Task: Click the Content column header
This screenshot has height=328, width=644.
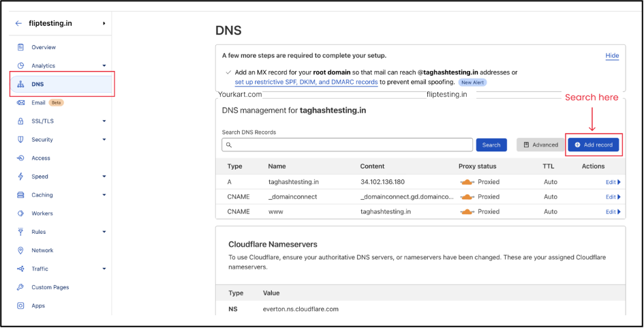Action: (x=372, y=166)
